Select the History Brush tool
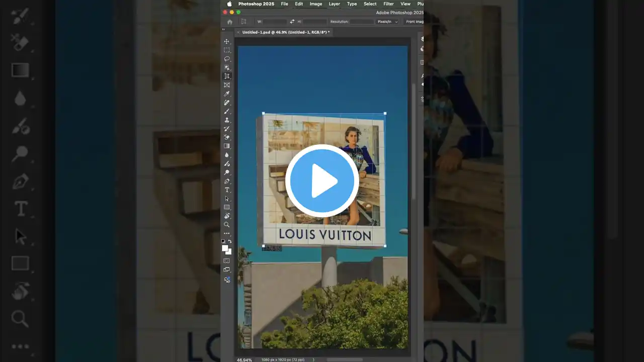The width and height of the screenshot is (644, 362). click(227, 129)
